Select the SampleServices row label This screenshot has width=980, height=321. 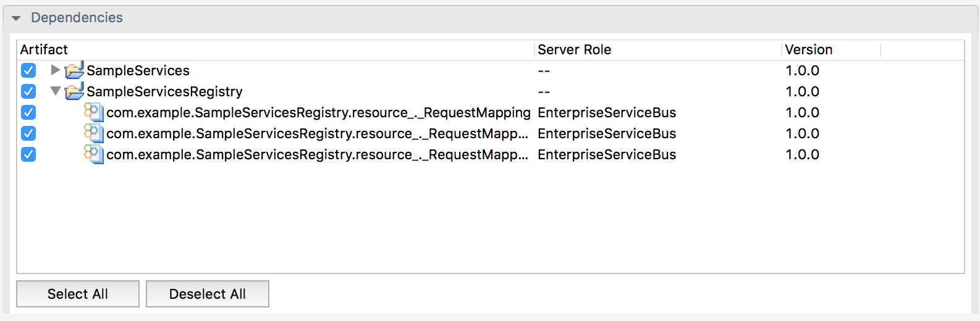138,70
